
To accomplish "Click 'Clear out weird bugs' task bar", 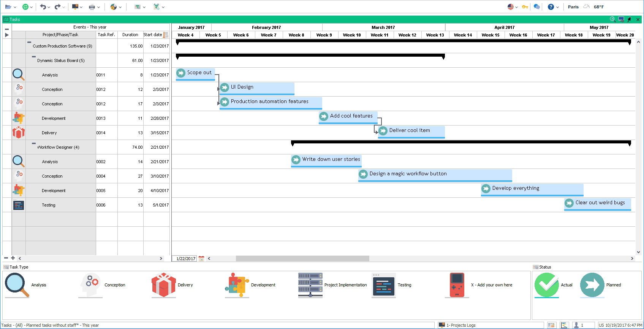I will point(598,204).
